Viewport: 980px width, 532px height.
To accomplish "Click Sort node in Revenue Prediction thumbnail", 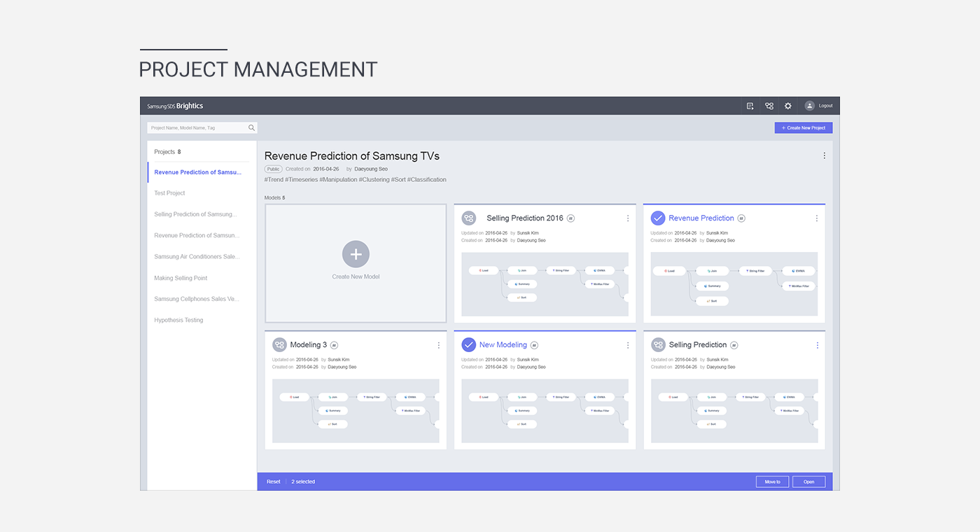I will point(713,301).
